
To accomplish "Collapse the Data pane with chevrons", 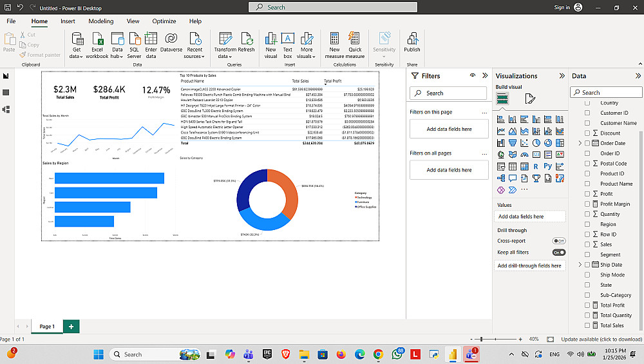I will point(638,76).
